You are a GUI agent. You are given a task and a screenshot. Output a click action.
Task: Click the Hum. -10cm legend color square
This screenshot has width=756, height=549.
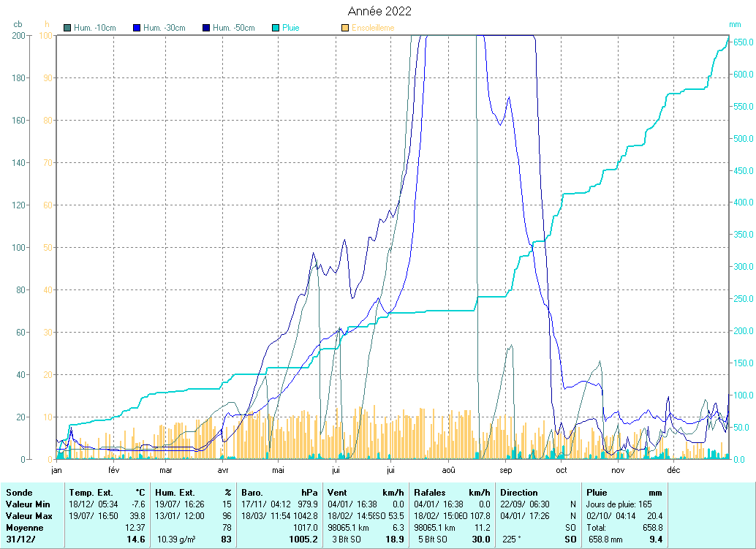coord(68,28)
